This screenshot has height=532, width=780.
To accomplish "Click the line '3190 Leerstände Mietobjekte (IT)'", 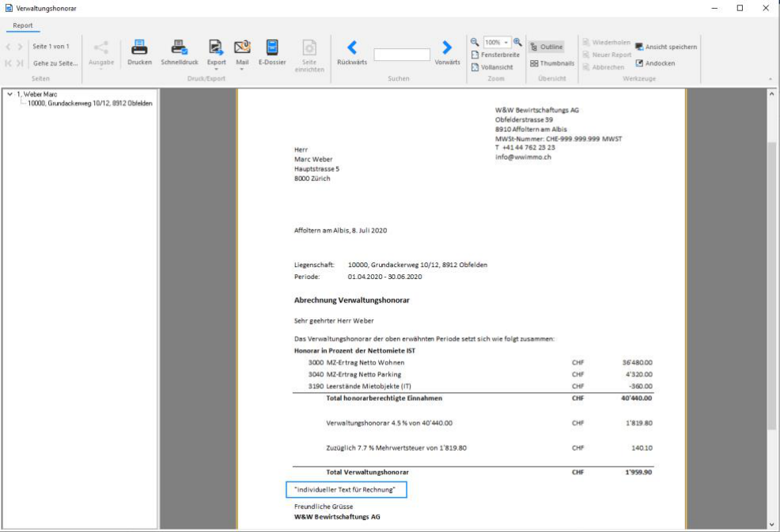I will [360, 387].
